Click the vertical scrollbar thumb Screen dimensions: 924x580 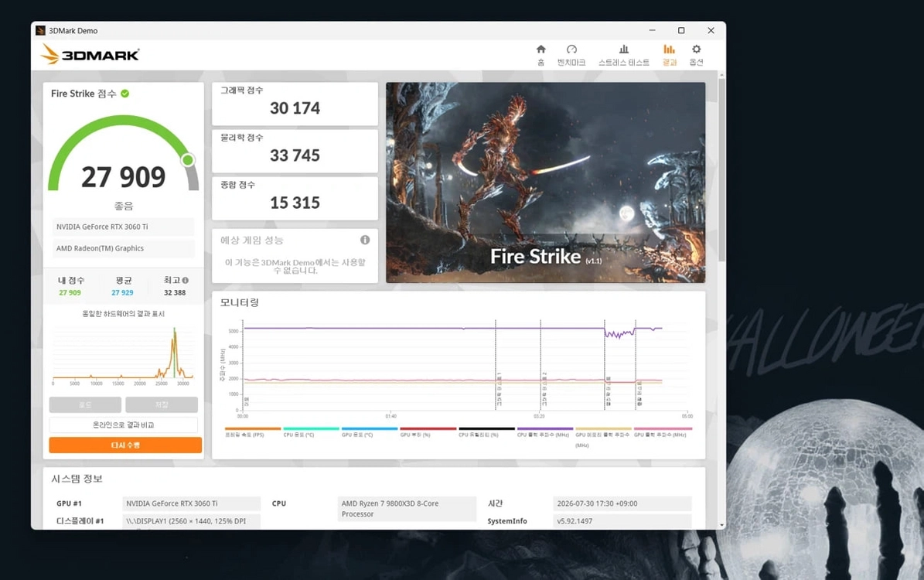[722, 169]
